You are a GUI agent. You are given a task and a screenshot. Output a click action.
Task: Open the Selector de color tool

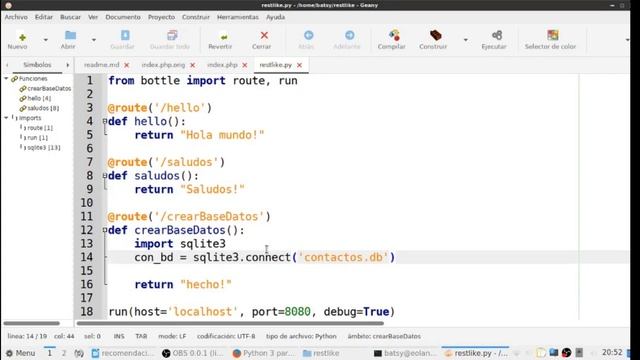pos(553,35)
